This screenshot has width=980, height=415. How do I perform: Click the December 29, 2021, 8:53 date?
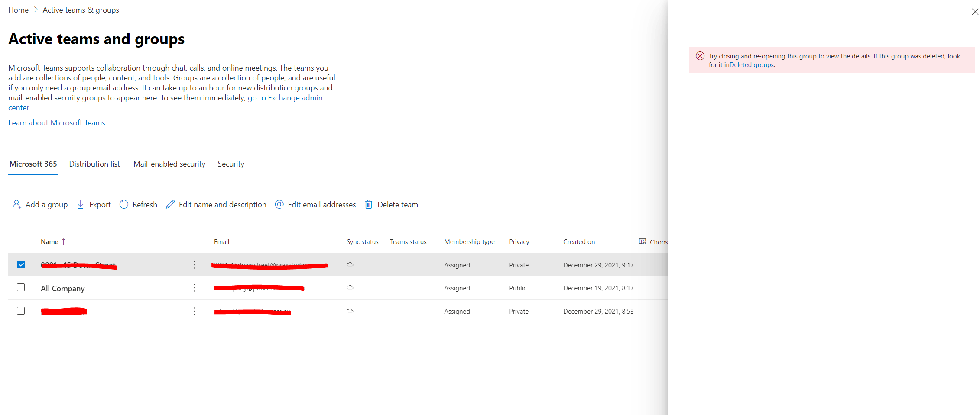(598, 312)
